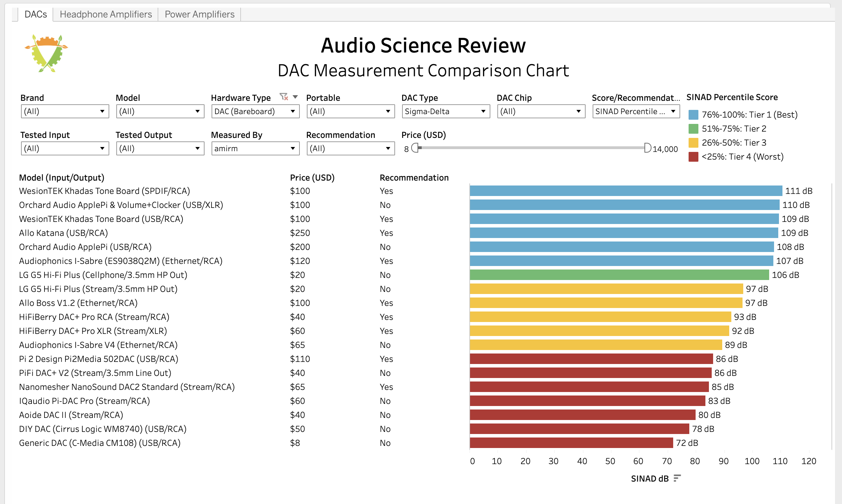Click the 'Price (USD)' table column header
Image resolution: width=842 pixels, height=504 pixels.
[x=312, y=178]
